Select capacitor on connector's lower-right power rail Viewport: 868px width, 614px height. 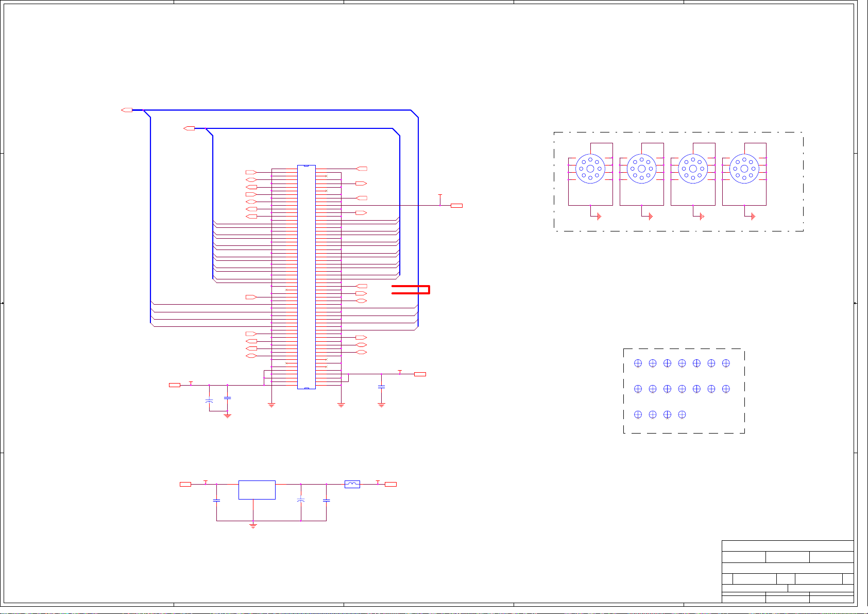pyautogui.click(x=381, y=386)
